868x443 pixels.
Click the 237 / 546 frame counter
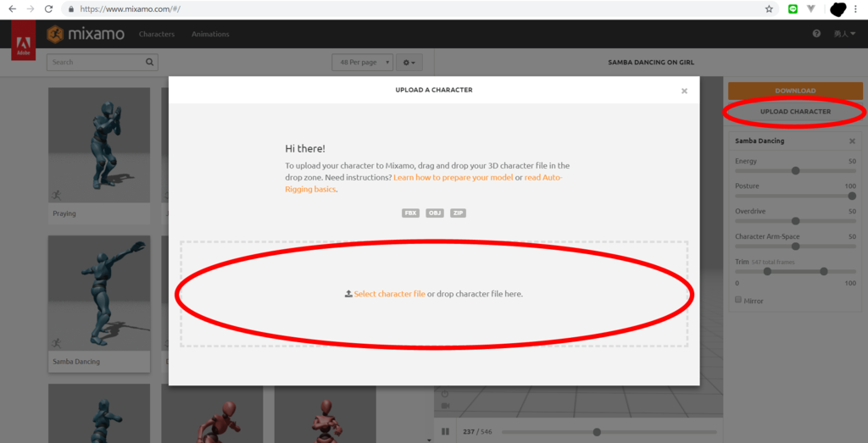pos(477,431)
